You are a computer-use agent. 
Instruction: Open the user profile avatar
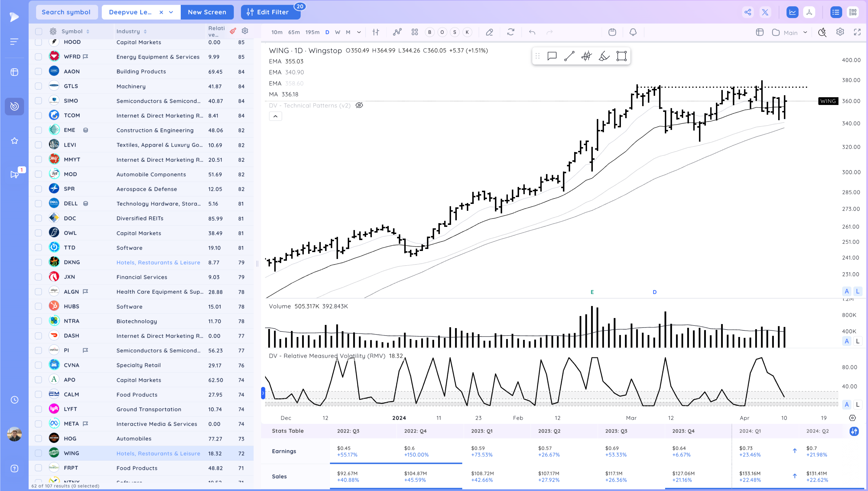[x=14, y=434]
